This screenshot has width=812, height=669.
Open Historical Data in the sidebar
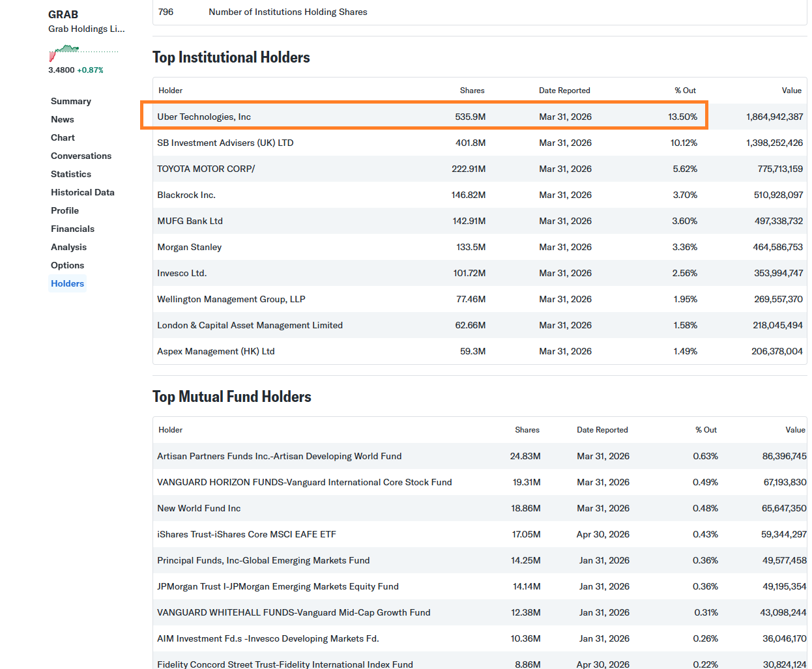coord(83,192)
